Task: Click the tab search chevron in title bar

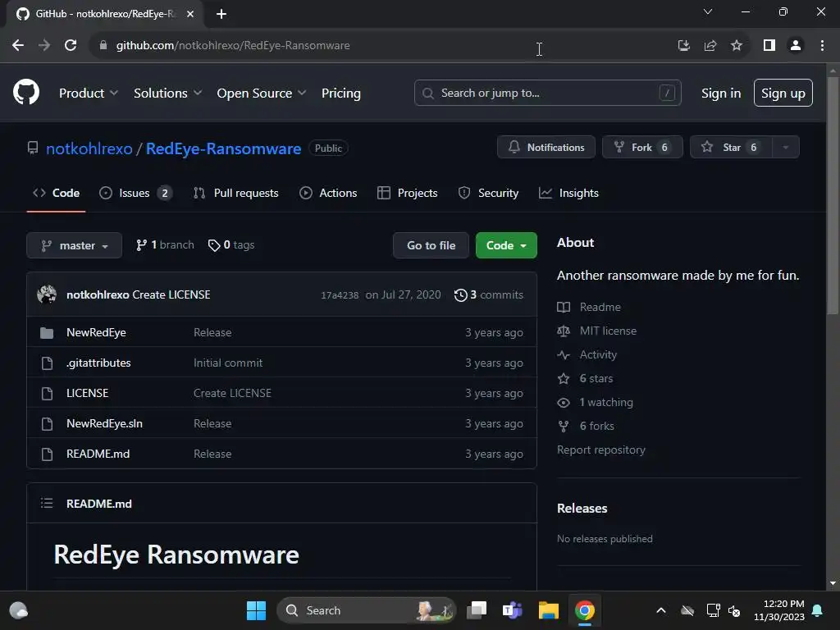Action: point(708,11)
